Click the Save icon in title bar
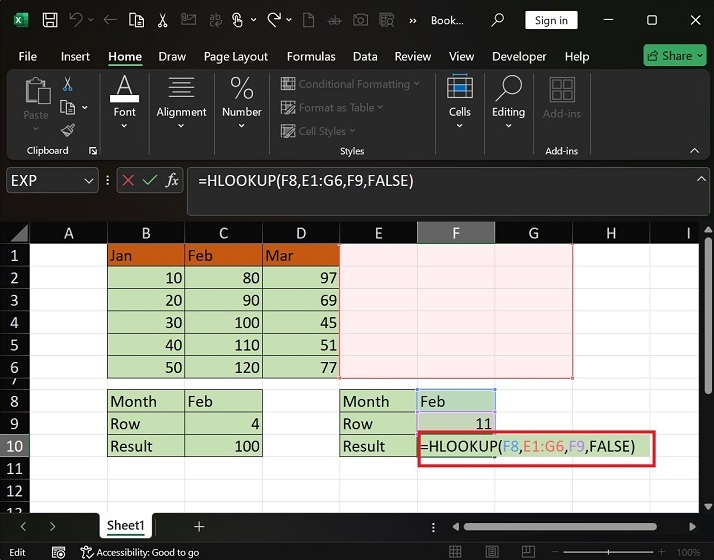The height and width of the screenshot is (560, 714). 49,20
